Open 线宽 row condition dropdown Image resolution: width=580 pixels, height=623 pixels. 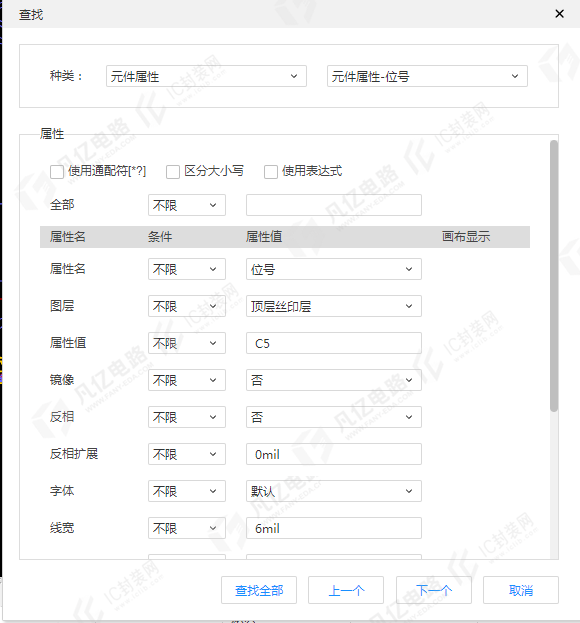pos(187,528)
